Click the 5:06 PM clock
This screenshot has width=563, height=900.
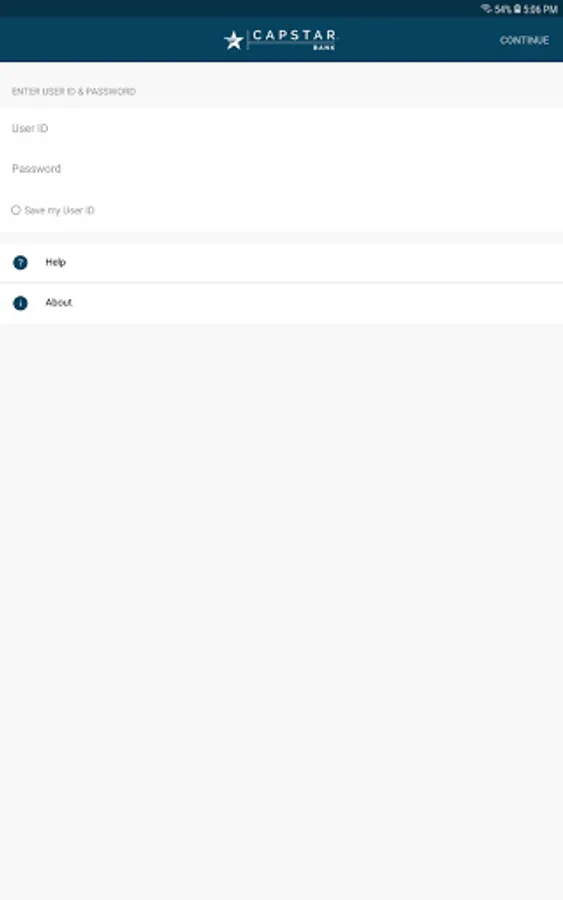coord(540,9)
